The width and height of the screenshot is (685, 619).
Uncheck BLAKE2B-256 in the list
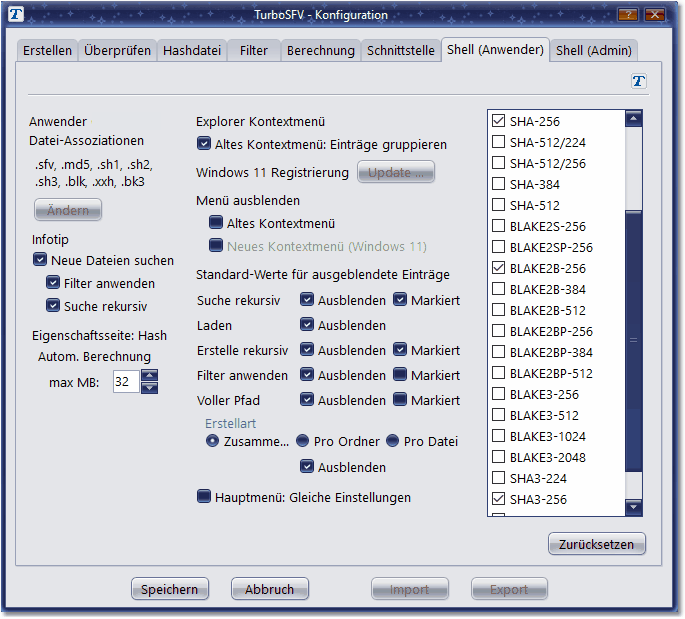(x=498, y=267)
